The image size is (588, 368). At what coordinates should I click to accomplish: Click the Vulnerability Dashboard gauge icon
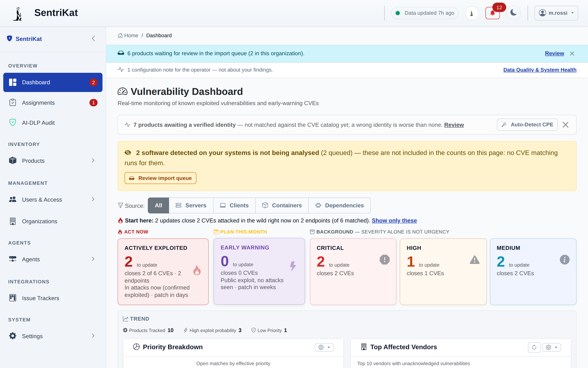(x=122, y=92)
